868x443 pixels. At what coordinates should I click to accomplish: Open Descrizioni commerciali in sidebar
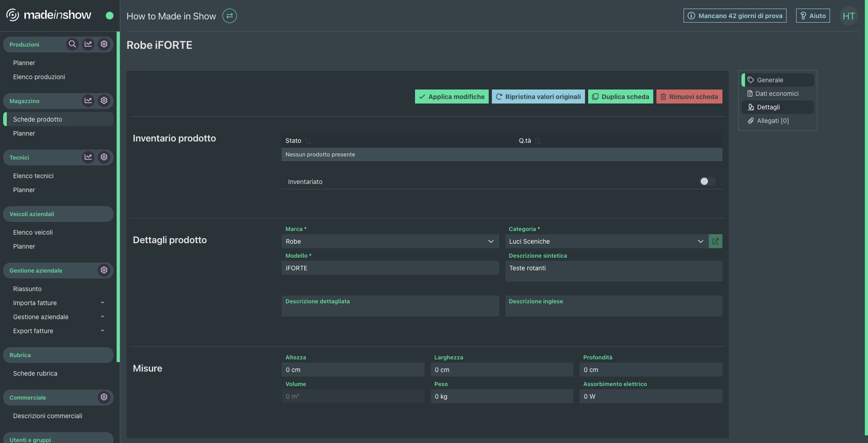tap(47, 416)
